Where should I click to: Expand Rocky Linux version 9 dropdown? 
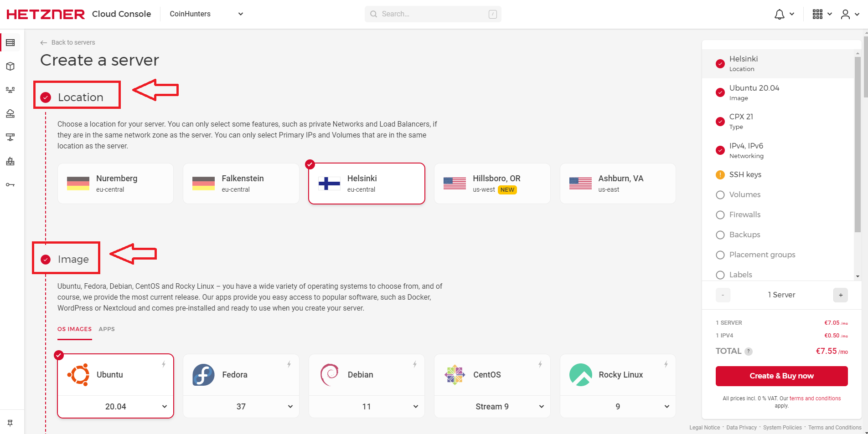tap(618, 407)
